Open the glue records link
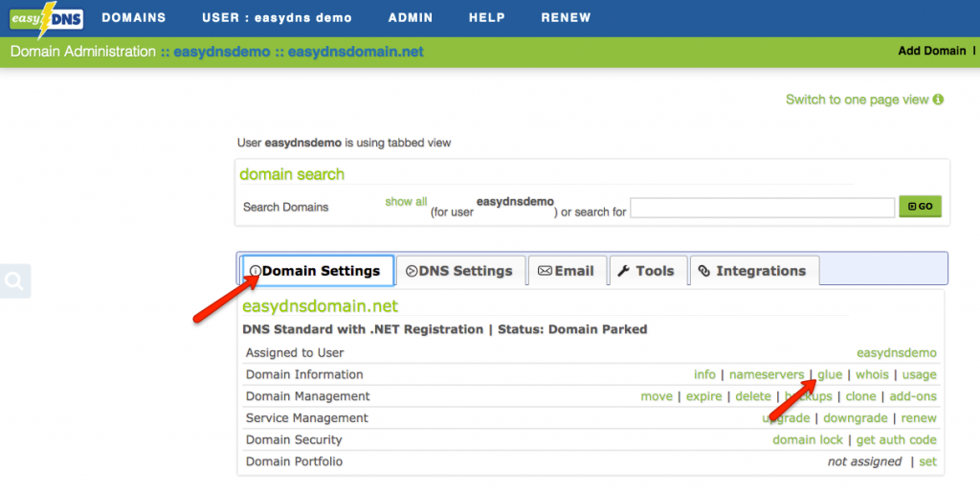 pos(830,374)
